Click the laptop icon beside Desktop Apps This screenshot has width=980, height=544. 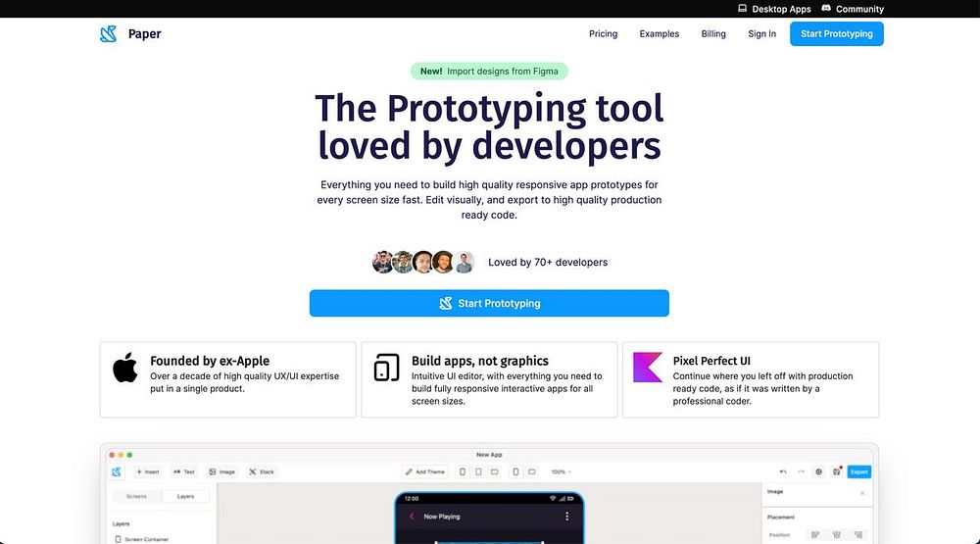[742, 9]
